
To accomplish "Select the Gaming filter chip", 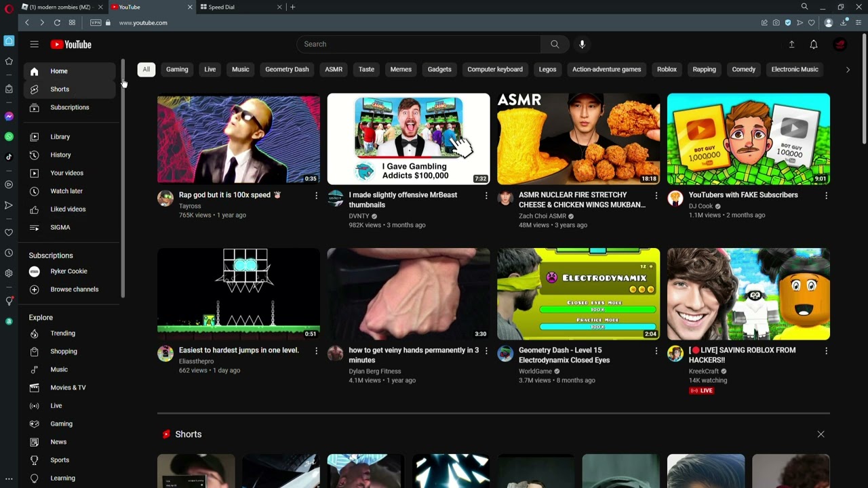I will coord(177,69).
